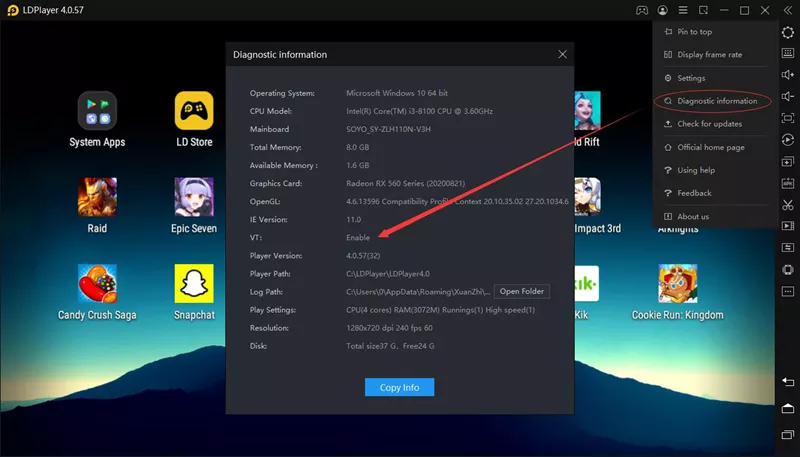This screenshot has height=457, width=800.
Task: Click the hamburger menu icon
Action: coord(683,10)
